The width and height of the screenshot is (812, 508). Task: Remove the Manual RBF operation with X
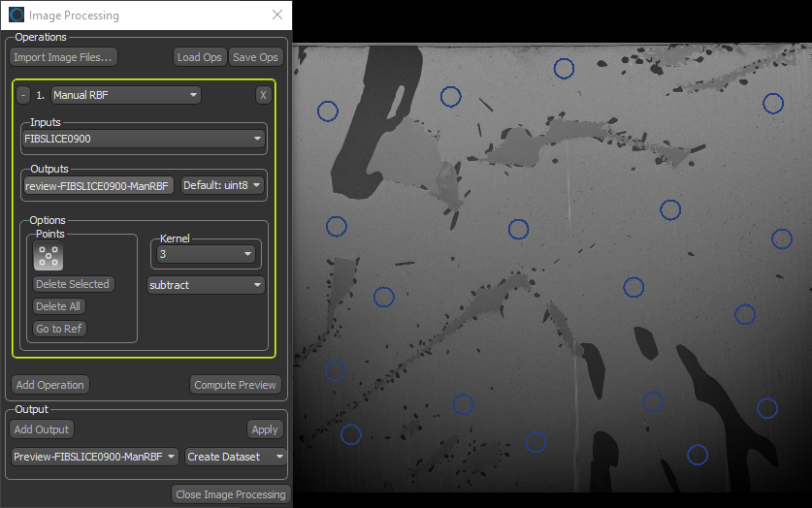coord(263,95)
